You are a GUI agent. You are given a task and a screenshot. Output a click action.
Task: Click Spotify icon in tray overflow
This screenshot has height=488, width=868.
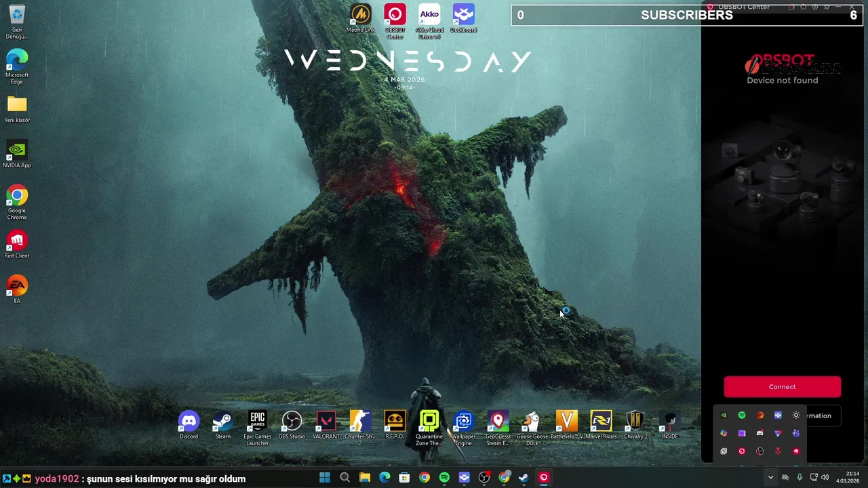(x=742, y=415)
